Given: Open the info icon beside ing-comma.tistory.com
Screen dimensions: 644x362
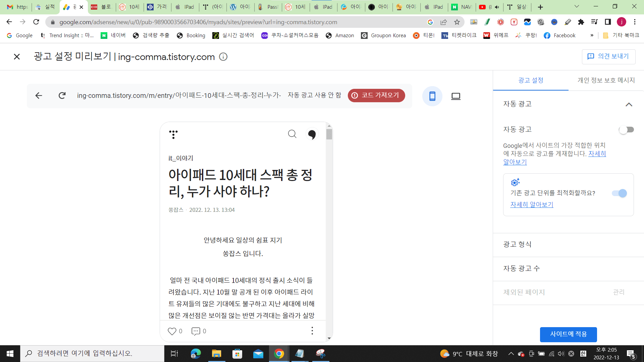Looking at the screenshot, I should click(x=223, y=57).
